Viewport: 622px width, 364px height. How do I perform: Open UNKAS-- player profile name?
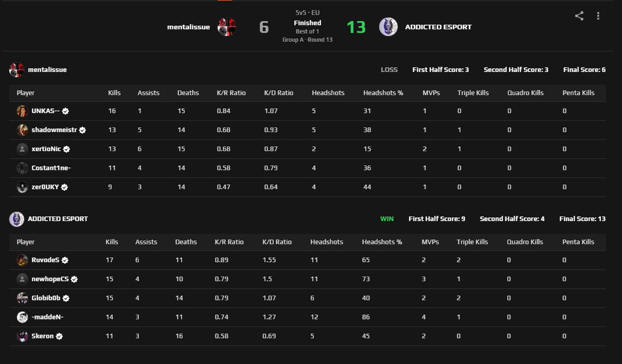coord(46,111)
